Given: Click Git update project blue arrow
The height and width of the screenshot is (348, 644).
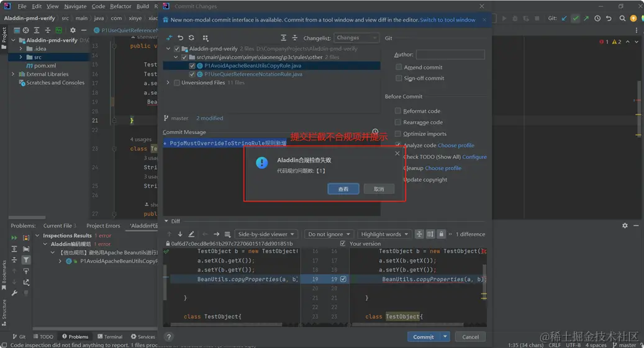Looking at the screenshot, I should click(565, 19).
